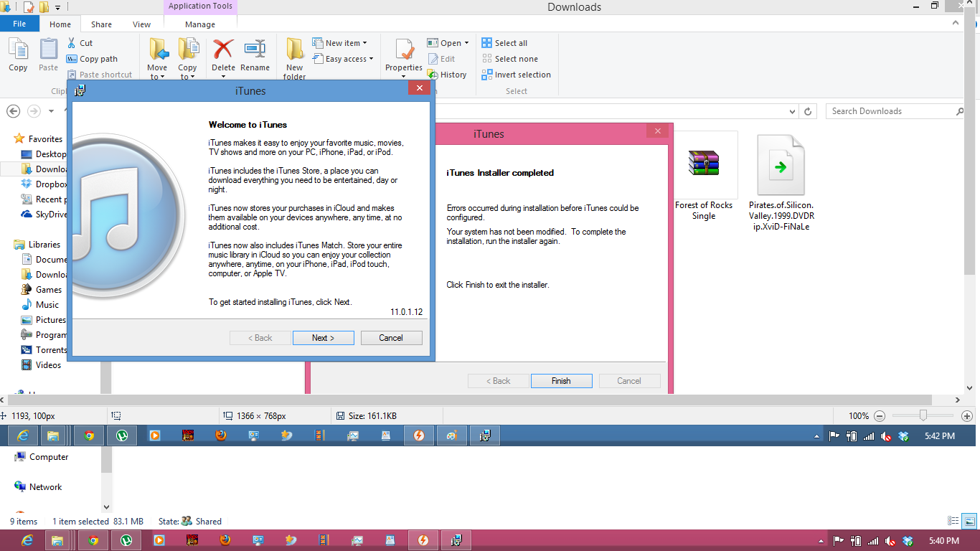Click the Dropbox tray icon on the blue taskbar
The image size is (980, 551).
pyautogui.click(x=904, y=436)
